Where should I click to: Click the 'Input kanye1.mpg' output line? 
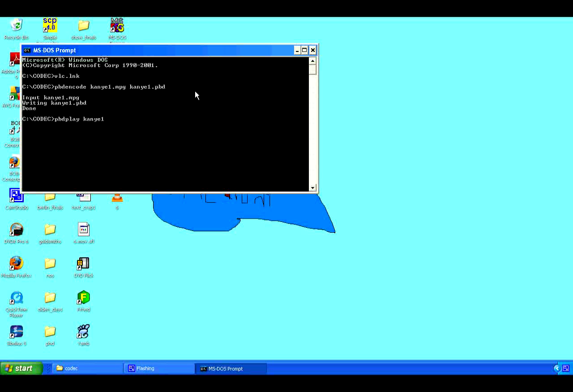[x=51, y=98]
